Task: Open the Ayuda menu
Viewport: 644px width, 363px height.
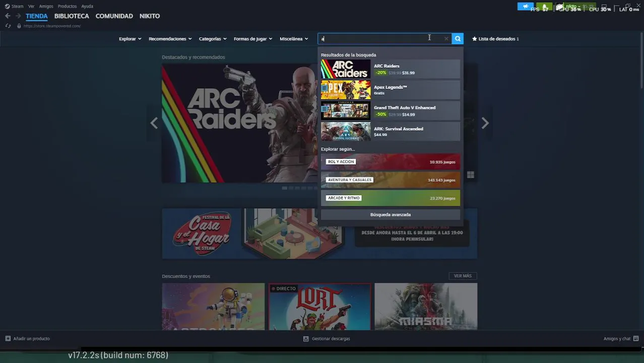Action: tap(87, 7)
